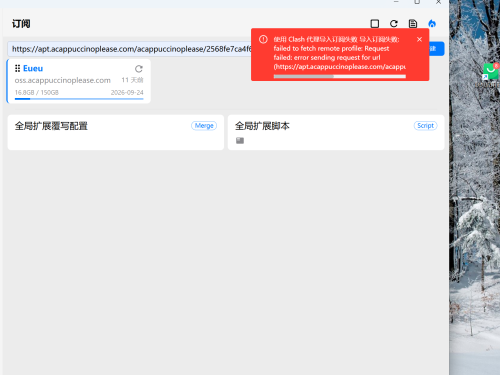The image size is (500, 375).
Task: Click oss.acappuccinoplease.com on the Eueu card
Action: tap(62, 80)
